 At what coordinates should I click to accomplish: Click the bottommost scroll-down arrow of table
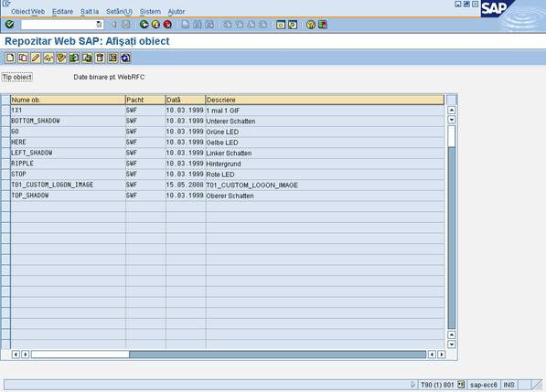click(x=452, y=344)
